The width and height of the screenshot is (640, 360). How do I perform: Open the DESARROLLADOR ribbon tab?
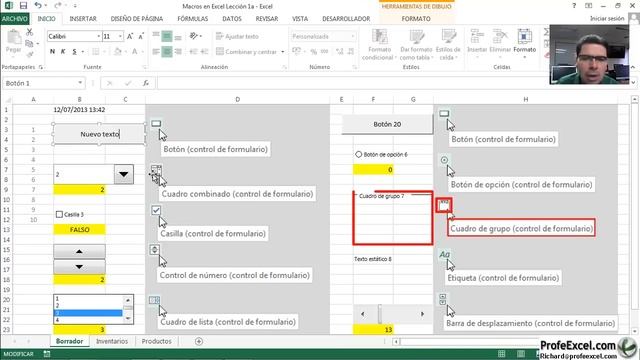[x=346, y=19]
